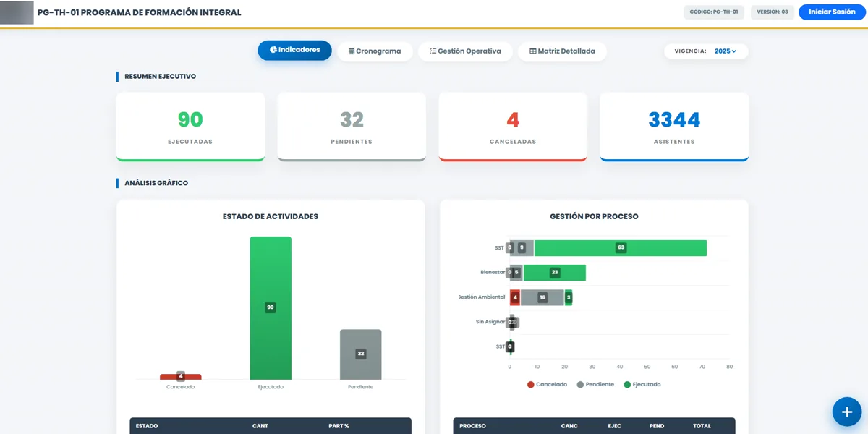
Task: Click Gestión Ambiental gray segment labeled 16
Action: tap(542, 297)
